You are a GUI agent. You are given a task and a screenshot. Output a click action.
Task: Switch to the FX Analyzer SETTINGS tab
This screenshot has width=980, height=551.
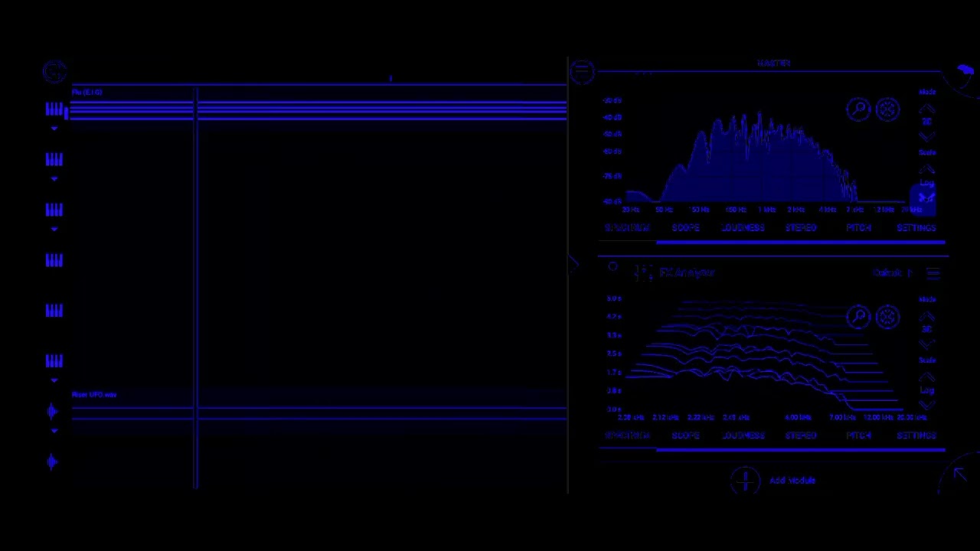point(916,435)
